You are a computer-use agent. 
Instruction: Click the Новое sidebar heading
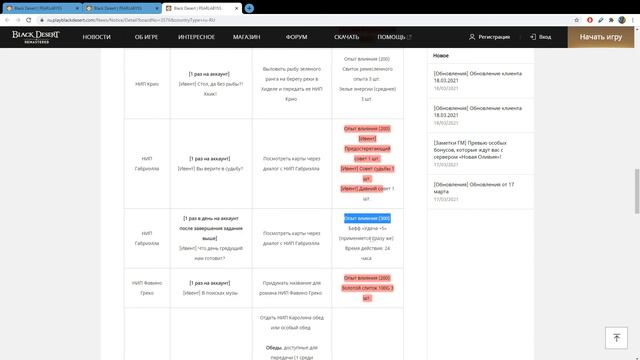[441, 56]
